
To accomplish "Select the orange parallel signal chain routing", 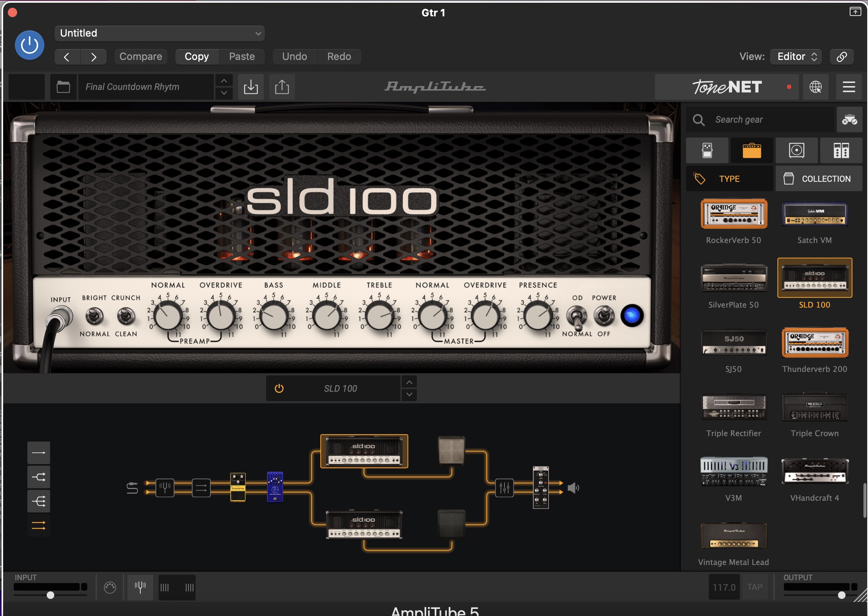I will coord(39,526).
